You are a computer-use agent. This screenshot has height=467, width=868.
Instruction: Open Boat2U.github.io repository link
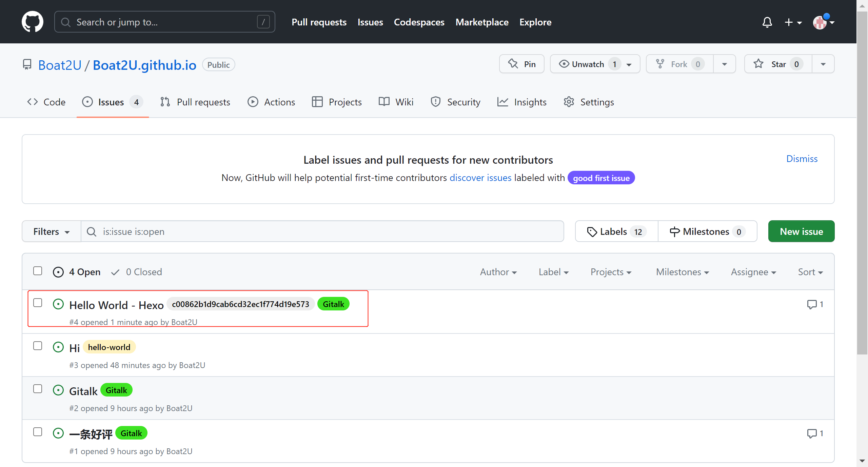click(x=144, y=65)
